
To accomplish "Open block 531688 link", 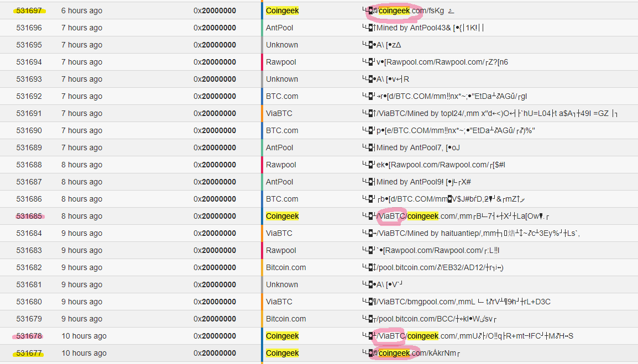I will click(29, 165).
